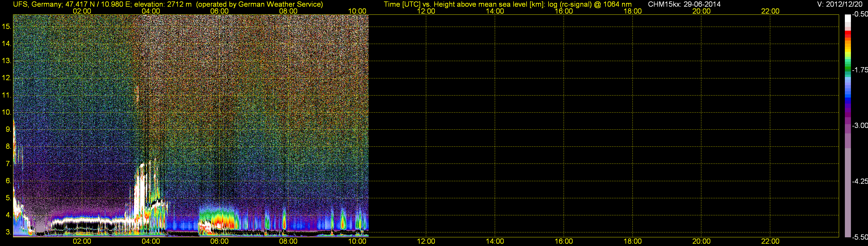Click the '7.' height axis label
The height and width of the screenshot is (246, 868).
point(8,164)
